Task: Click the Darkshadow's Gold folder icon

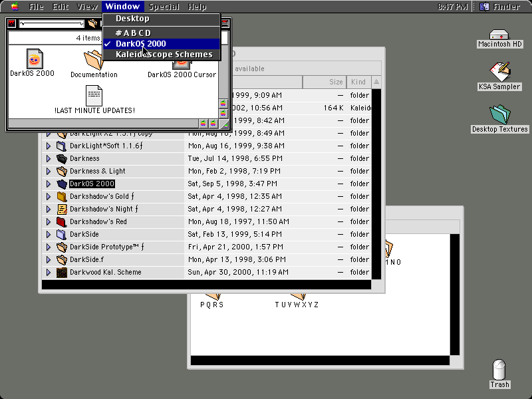Action: pos(61,196)
